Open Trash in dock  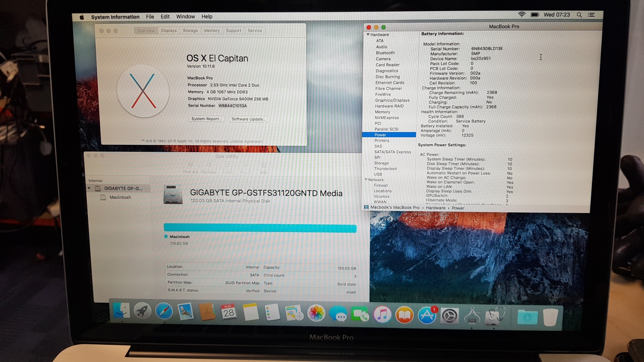550,317
